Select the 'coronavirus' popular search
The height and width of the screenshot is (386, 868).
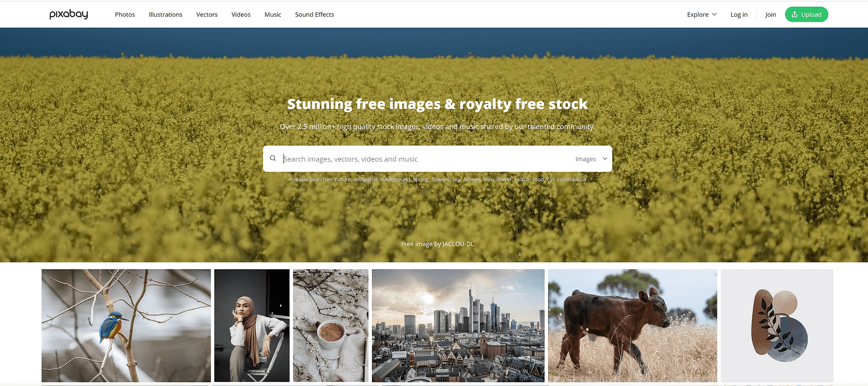point(571,179)
